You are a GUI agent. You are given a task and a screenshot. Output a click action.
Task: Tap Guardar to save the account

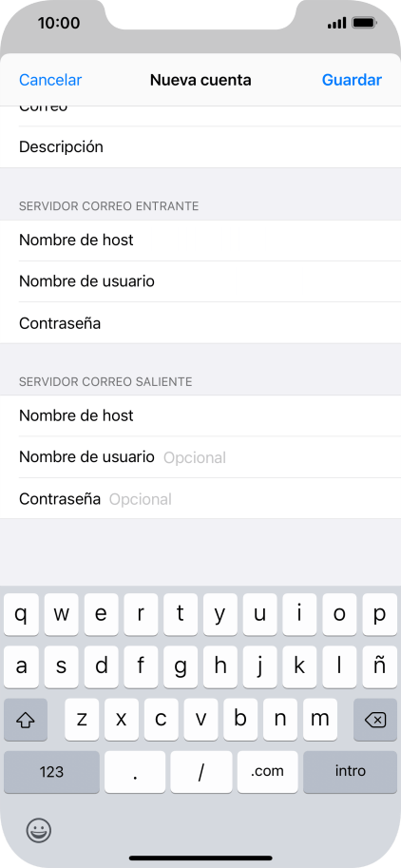click(x=352, y=80)
